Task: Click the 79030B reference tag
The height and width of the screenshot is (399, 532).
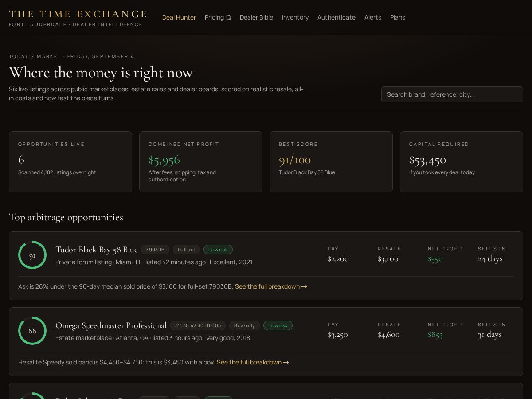Action: (155, 250)
